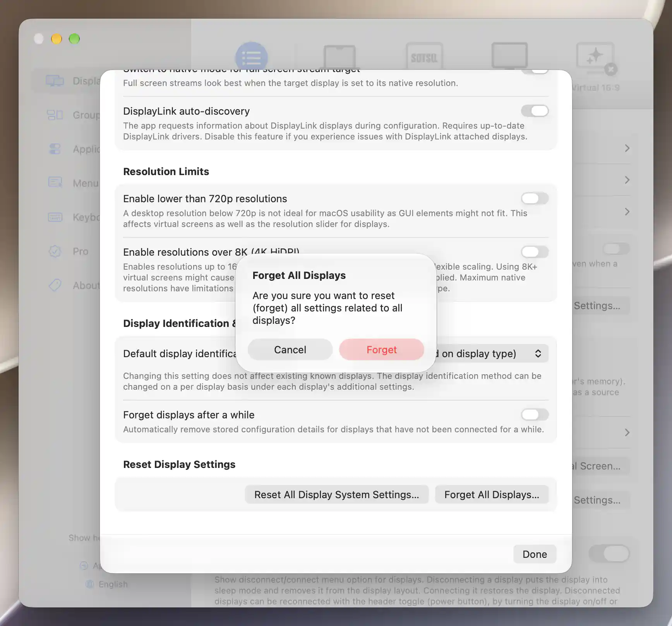Toggle disconnect/connect menu option switch

tap(609, 554)
